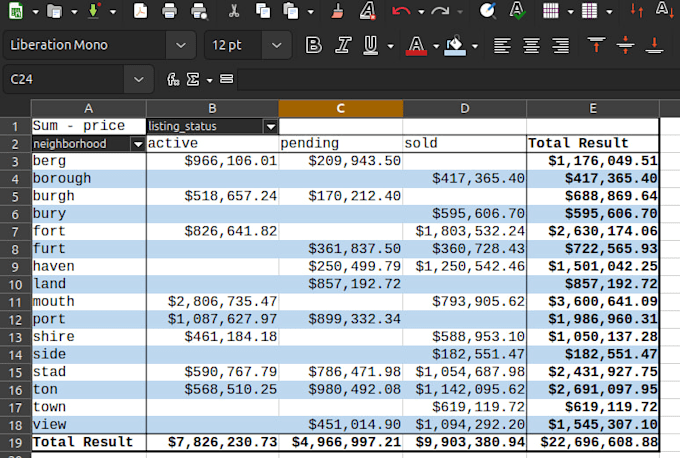Align cell text left
The image size is (680, 458).
point(502,45)
